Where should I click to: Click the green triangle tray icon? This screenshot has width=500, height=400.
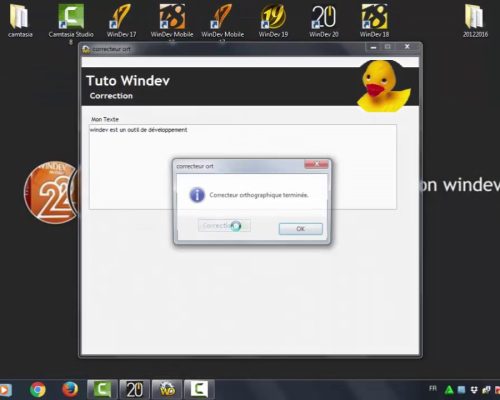[449, 389]
